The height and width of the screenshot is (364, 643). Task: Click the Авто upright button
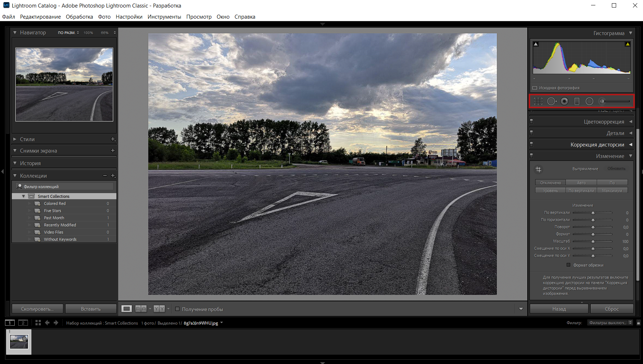(x=581, y=183)
